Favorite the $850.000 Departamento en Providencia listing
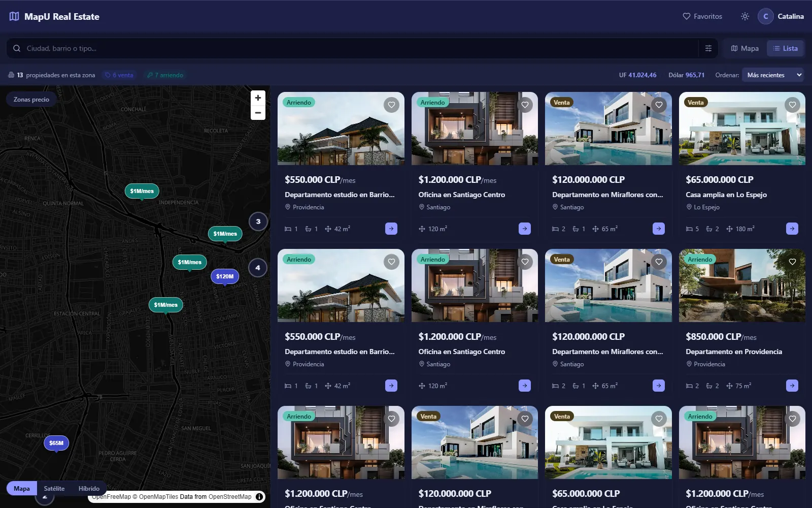This screenshot has width=812, height=508. coord(792,262)
